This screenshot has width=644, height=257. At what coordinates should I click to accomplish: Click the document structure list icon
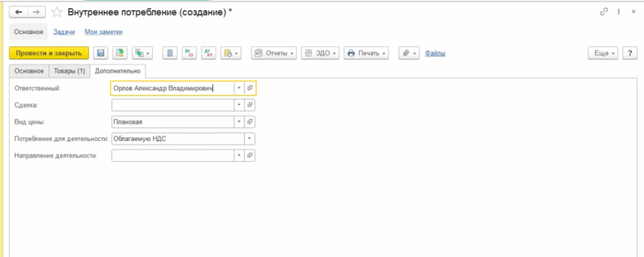169,54
